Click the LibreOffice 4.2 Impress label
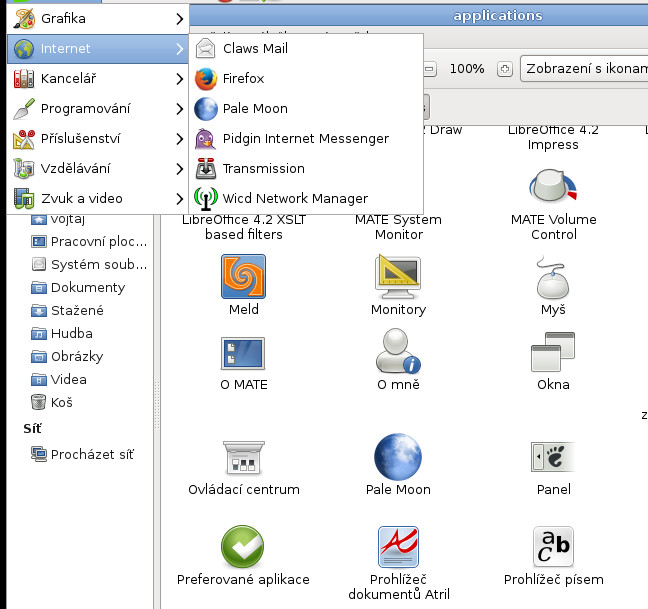 (x=553, y=138)
